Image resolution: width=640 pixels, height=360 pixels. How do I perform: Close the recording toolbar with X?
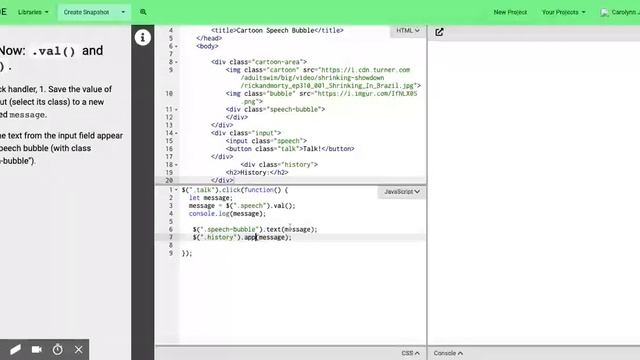[x=78, y=349]
